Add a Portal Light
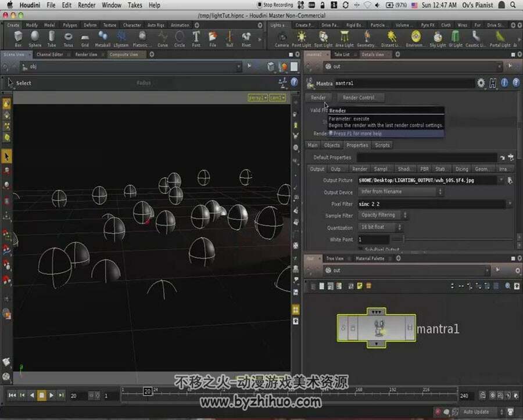 (500, 39)
